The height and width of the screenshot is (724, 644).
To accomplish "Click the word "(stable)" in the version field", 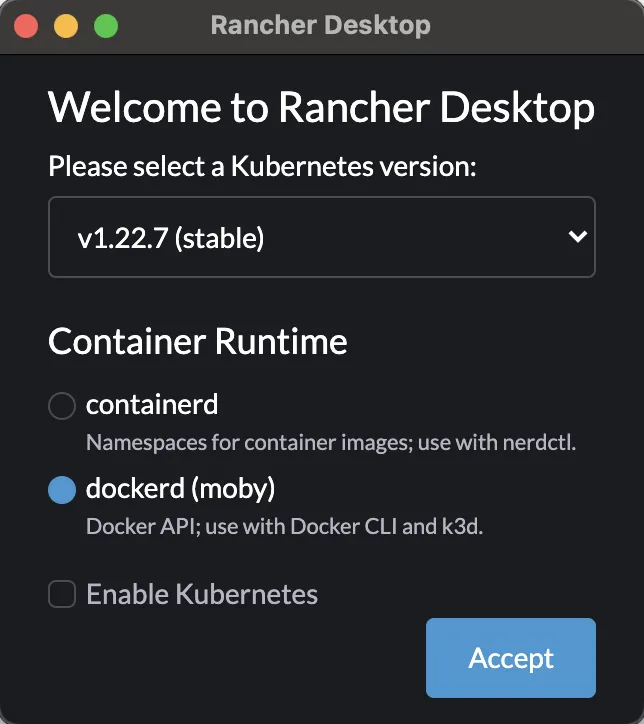I will pos(217,238).
